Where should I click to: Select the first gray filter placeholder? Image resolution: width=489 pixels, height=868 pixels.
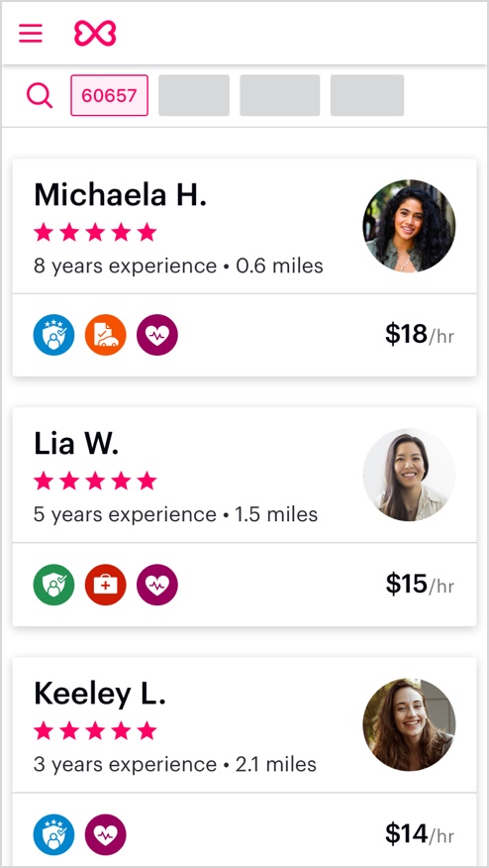click(x=194, y=95)
